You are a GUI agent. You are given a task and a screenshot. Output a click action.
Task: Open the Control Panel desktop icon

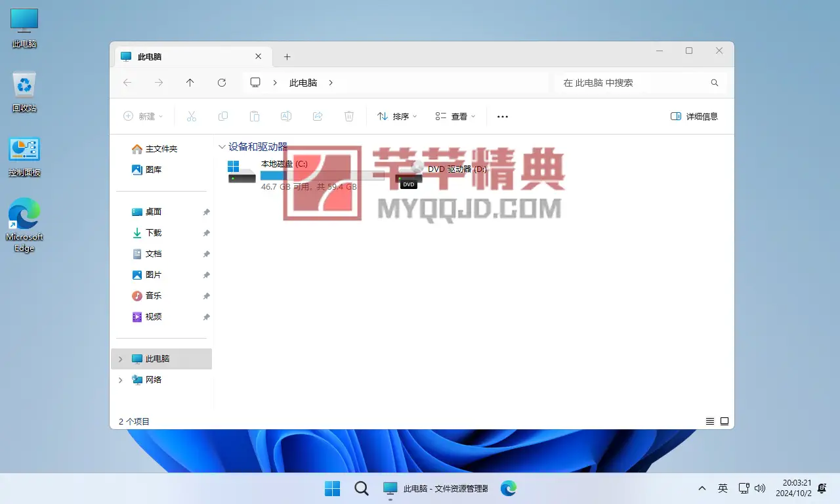24,156
